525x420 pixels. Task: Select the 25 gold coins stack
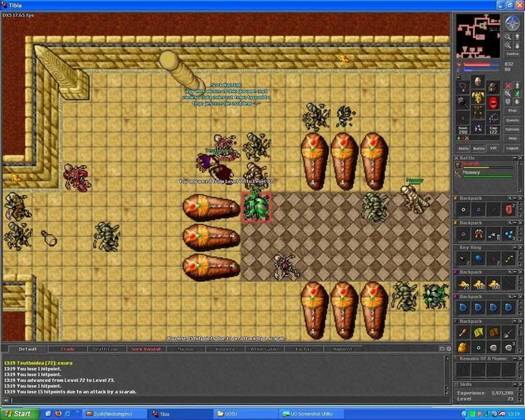(x=463, y=284)
